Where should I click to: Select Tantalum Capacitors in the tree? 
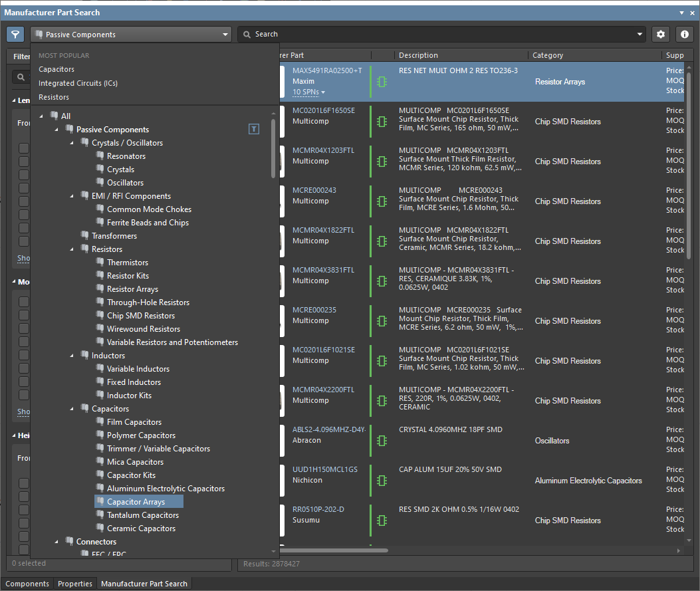143,515
